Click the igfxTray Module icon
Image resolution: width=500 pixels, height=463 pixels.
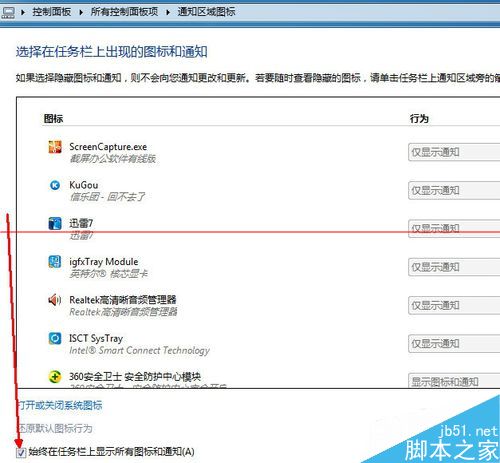coord(55,262)
